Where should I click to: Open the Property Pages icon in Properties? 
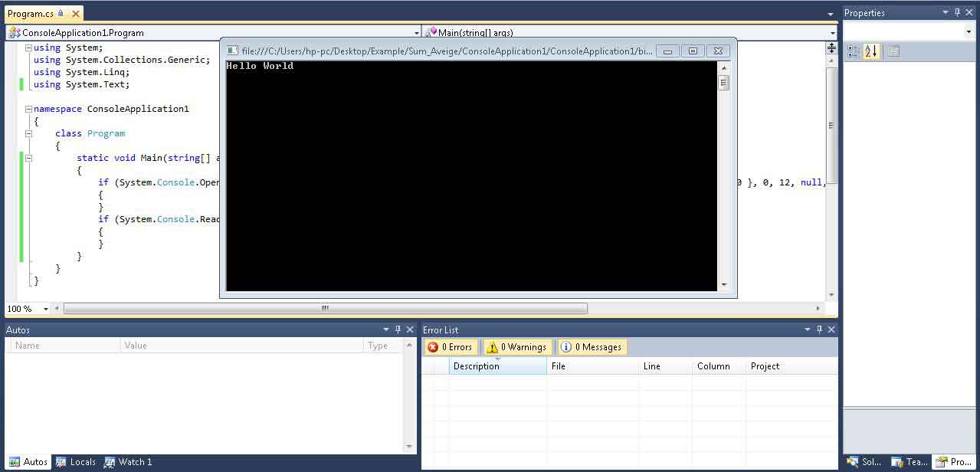893,51
